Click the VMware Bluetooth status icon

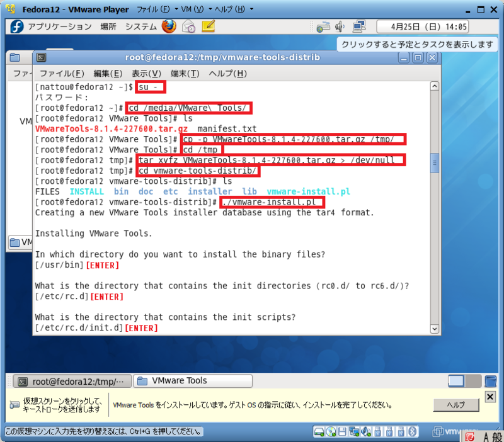click(413, 432)
